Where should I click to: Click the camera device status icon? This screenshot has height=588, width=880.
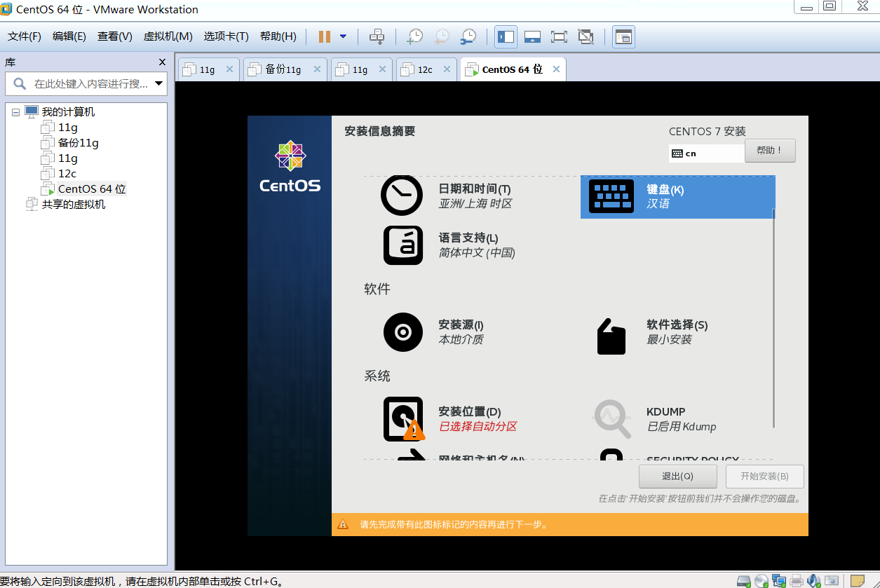[x=832, y=580]
